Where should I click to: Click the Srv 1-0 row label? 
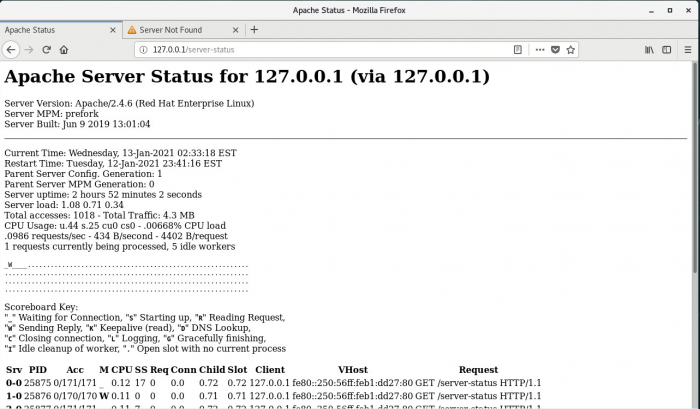coord(14,396)
